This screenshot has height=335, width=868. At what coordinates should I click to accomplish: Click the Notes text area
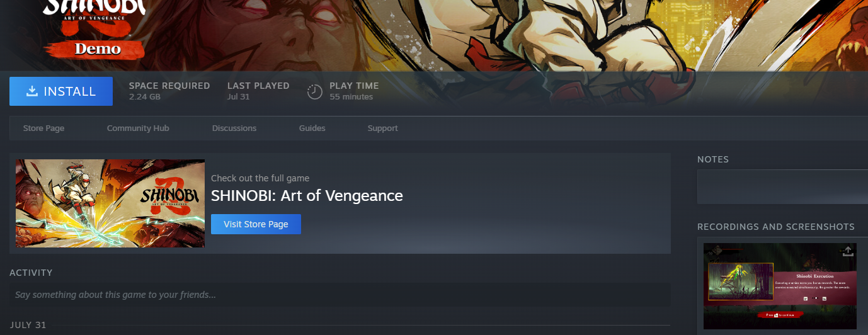click(782, 187)
